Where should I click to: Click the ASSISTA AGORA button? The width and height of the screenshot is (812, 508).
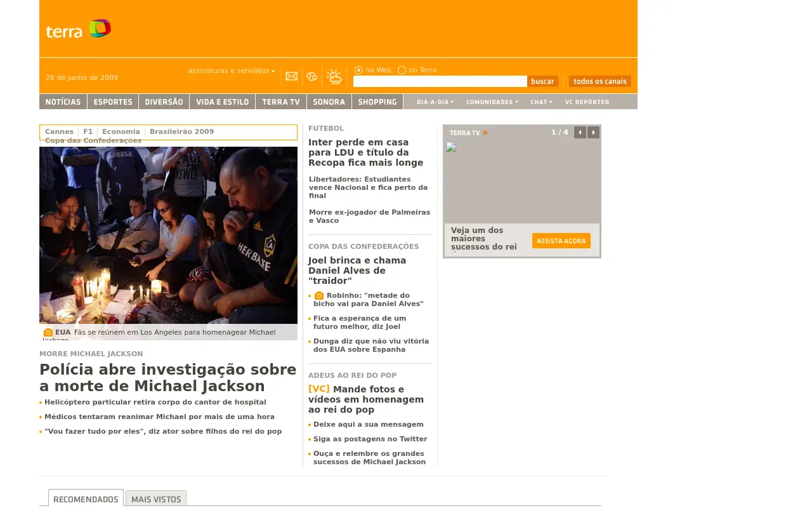click(561, 241)
